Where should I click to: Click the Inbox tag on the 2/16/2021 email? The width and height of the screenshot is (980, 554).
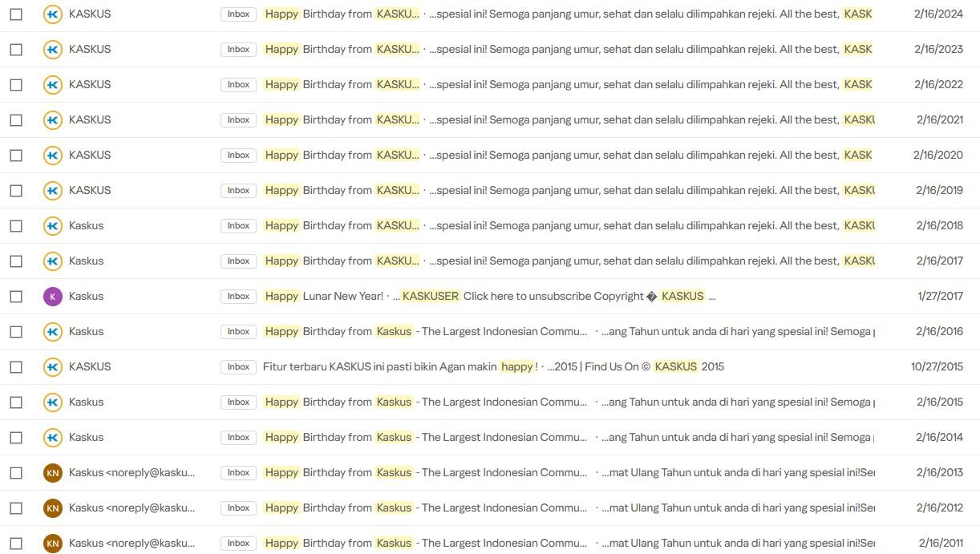(x=238, y=119)
